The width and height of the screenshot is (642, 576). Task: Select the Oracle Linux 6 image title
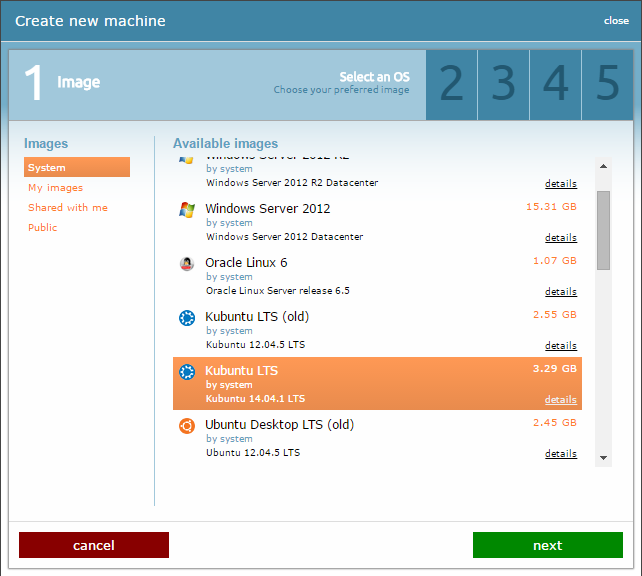246,262
